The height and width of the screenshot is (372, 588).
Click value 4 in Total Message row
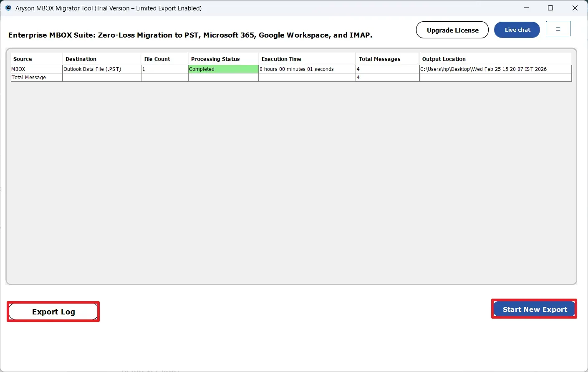pos(387,78)
